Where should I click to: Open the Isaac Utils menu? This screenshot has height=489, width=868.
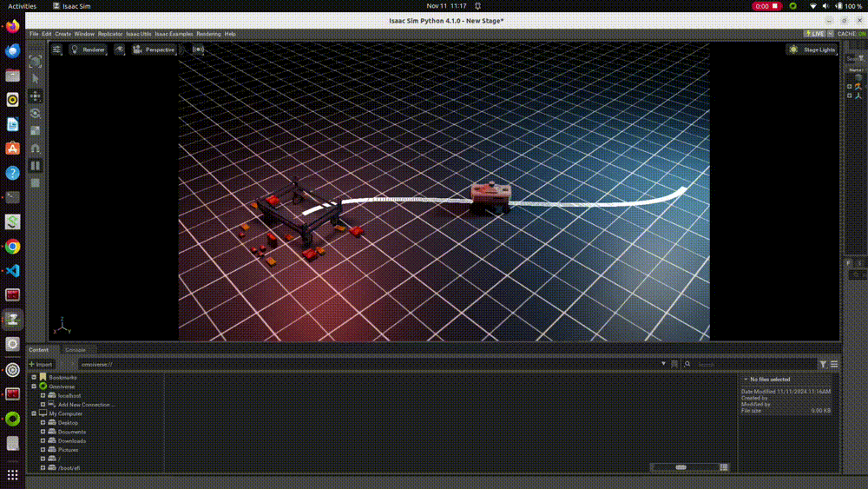(138, 34)
